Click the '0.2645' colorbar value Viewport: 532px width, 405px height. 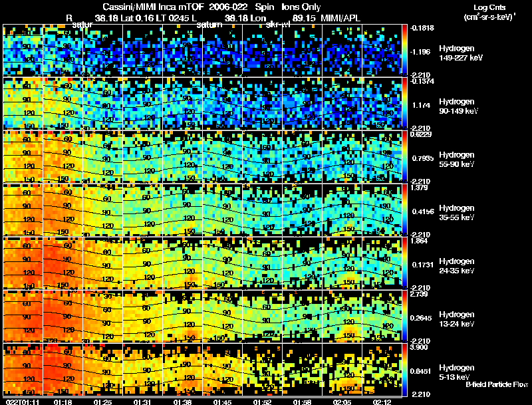[423, 318]
